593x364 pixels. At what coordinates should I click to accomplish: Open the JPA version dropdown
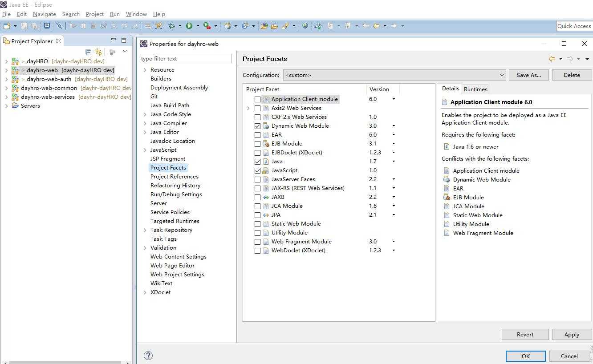[394, 215]
